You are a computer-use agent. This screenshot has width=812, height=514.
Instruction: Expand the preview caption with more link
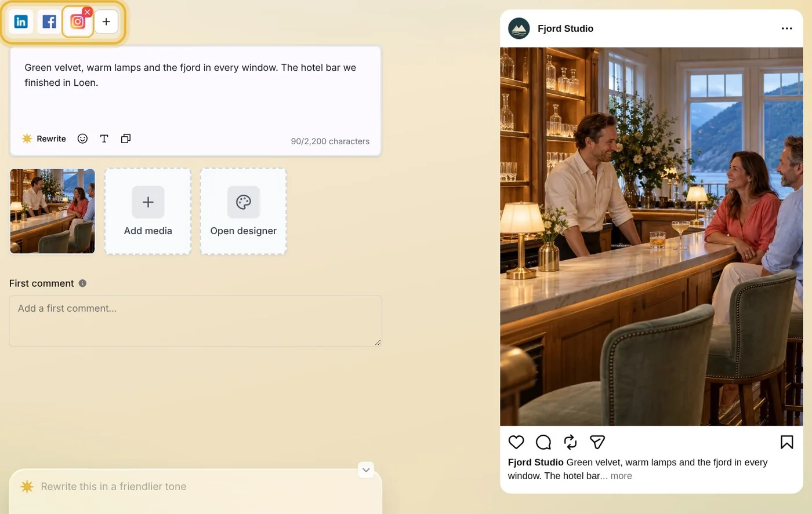621,476
